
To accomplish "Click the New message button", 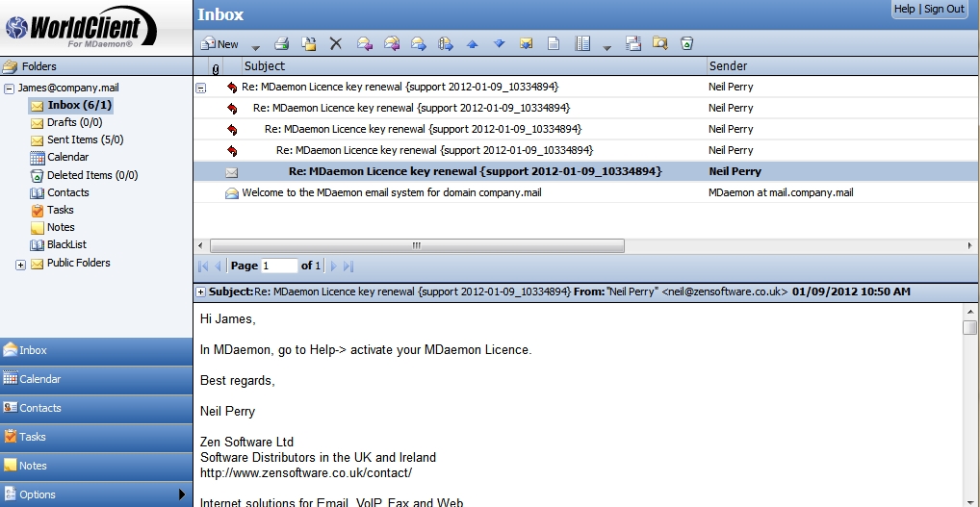I will (220, 43).
